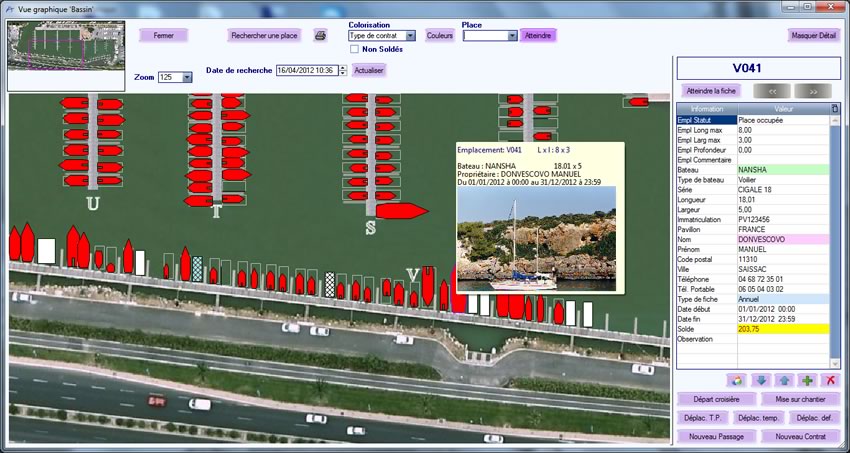Click the Date de recherche field
Screen dimensions: 850x453
307,70
